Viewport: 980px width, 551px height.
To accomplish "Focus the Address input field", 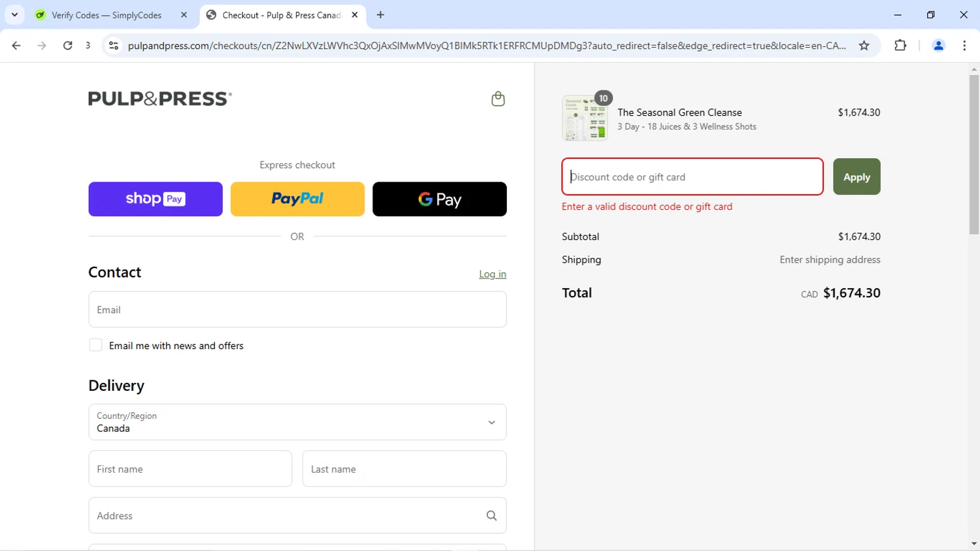I will pyautogui.click(x=297, y=516).
